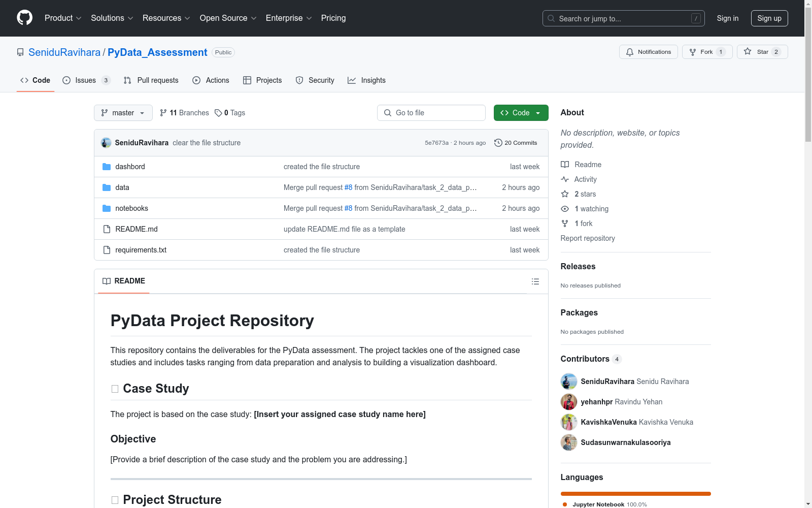Open commit hash 5e7673a
This screenshot has height=508, width=812.
point(436,143)
